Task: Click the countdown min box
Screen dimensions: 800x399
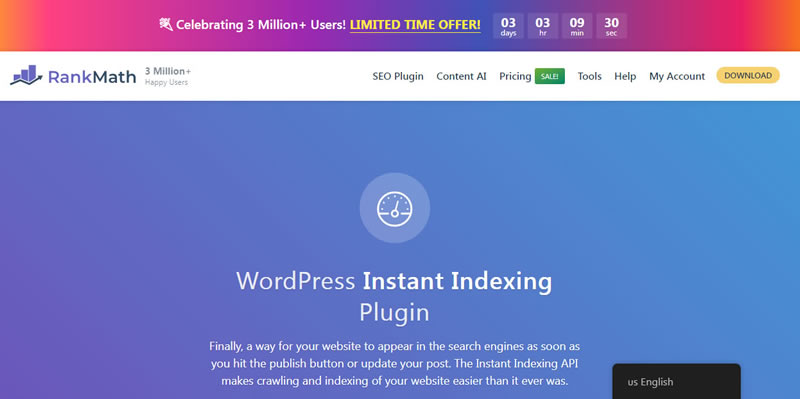Action: [x=577, y=26]
